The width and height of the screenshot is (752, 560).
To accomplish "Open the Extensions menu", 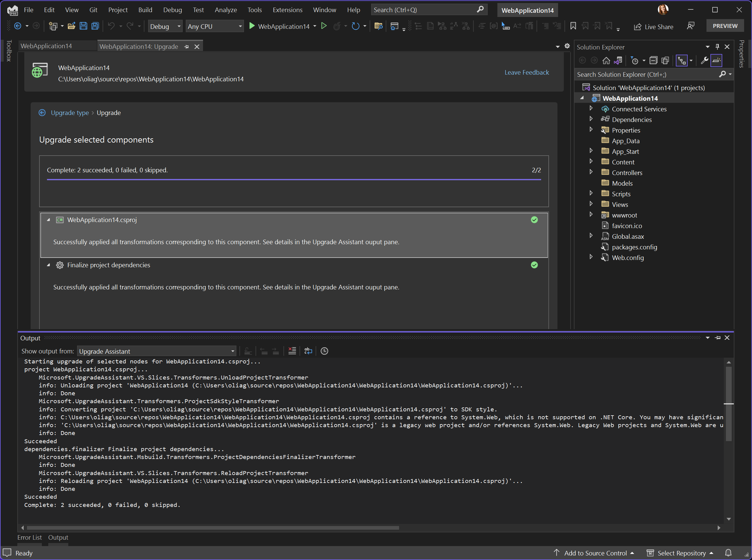I will (x=287, y=10).
